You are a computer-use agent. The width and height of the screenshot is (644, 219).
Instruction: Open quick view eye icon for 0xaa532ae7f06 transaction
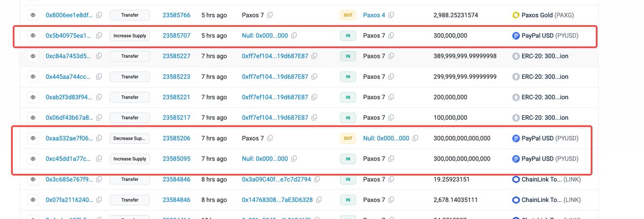coord(33,138)
